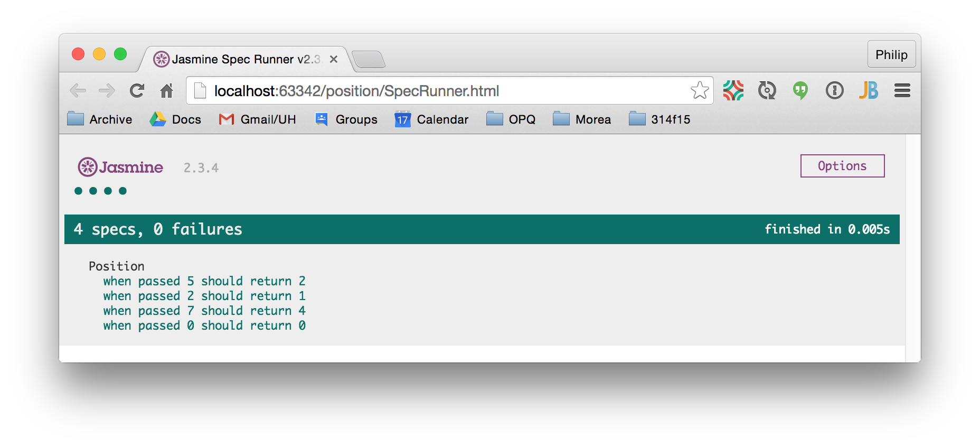Image resolution: width=980 pixels, height=447 pixels.
Task: Open the OPQ bookmarks folder
Action: click(511, 119)
